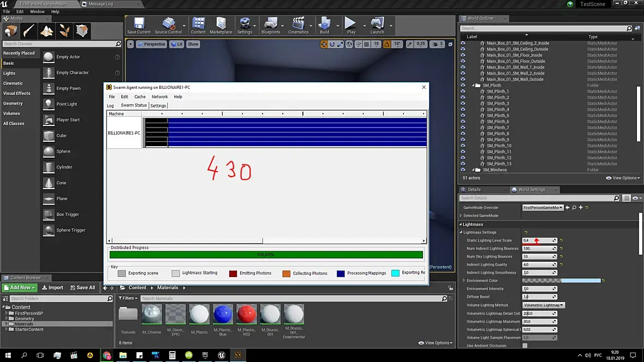Open Windows Start button
Viewport: 644px width, 362px height.
[x=8, y=355]
